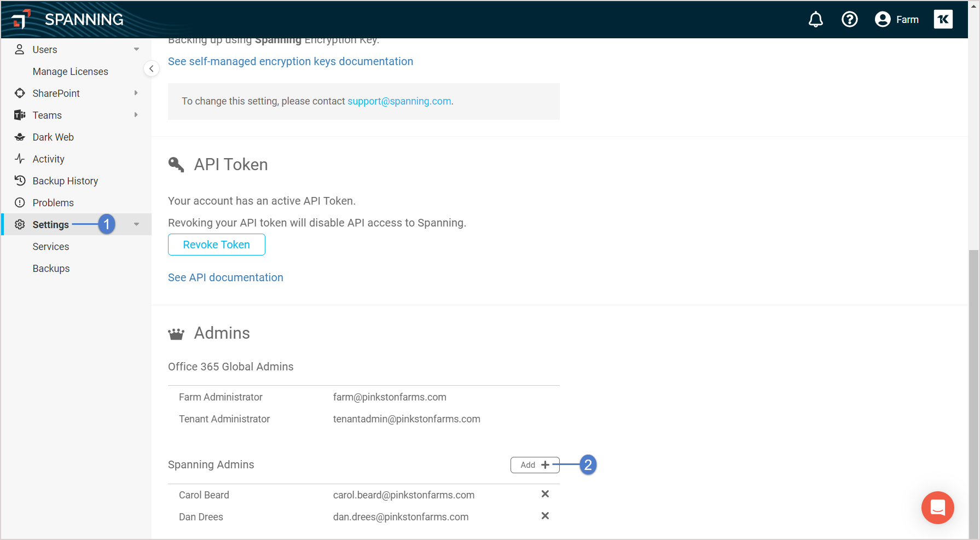Expand the Teams submenu arrow
This screenshot has height=540, width=980.
pos(136,115)
